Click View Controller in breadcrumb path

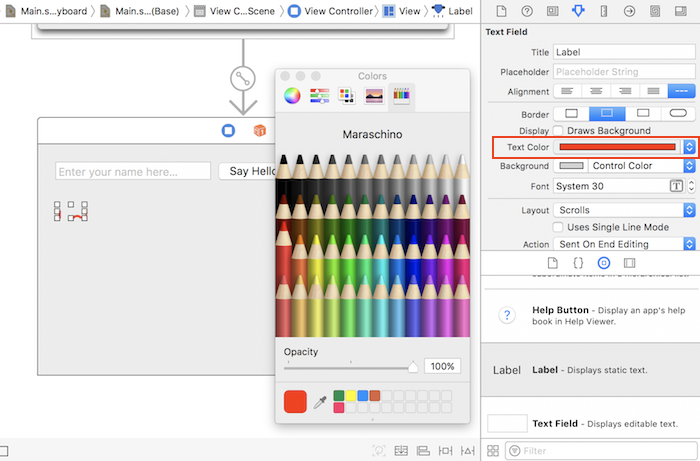(336, 11)
